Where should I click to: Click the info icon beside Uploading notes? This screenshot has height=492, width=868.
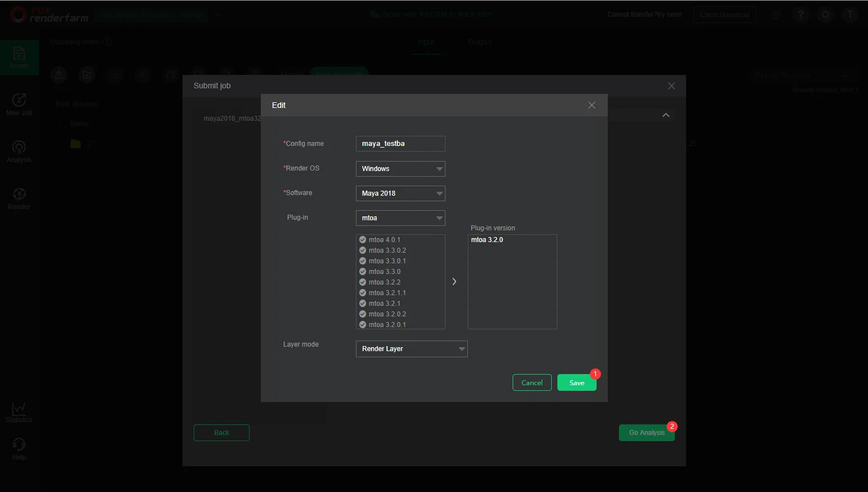107,42
